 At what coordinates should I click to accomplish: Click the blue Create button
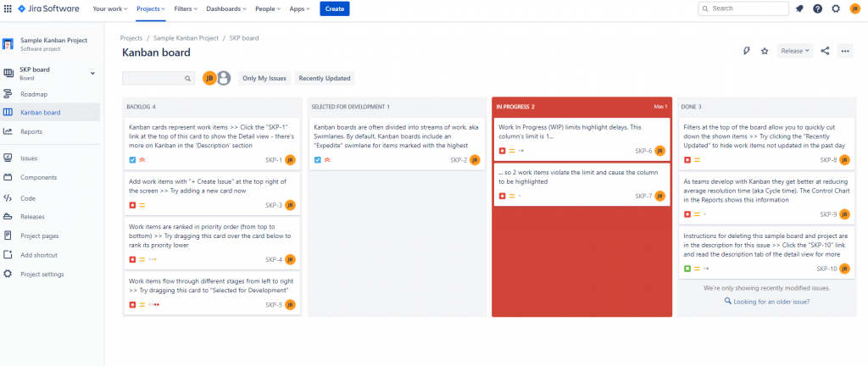click(334, 8)
